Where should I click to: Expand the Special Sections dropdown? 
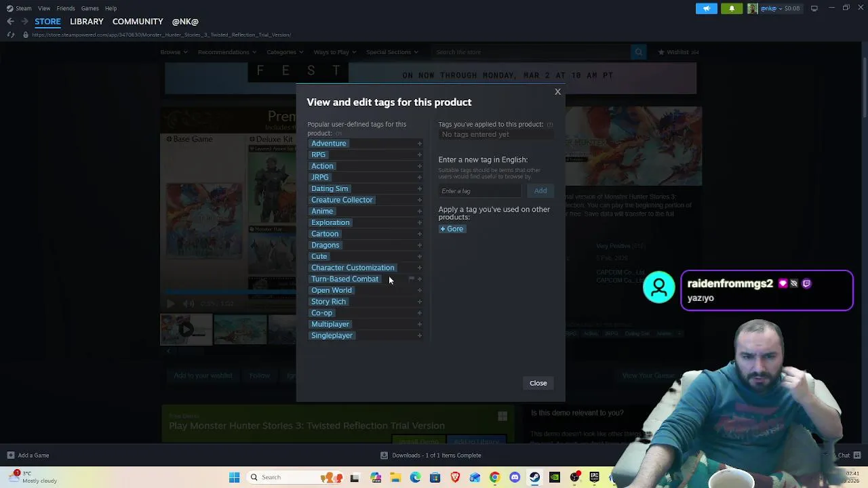(x=392, y=52)
